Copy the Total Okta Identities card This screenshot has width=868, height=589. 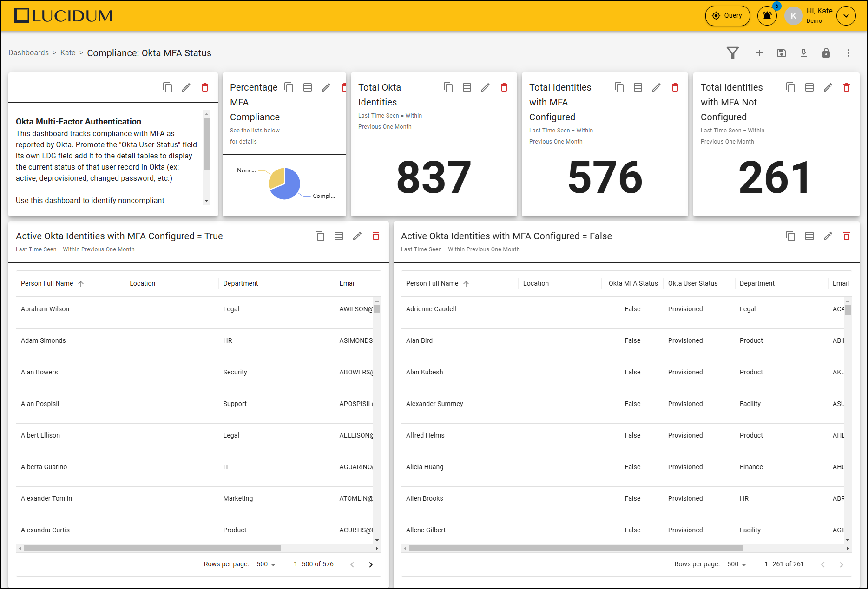pyautogui.click(x=448, y=87)
